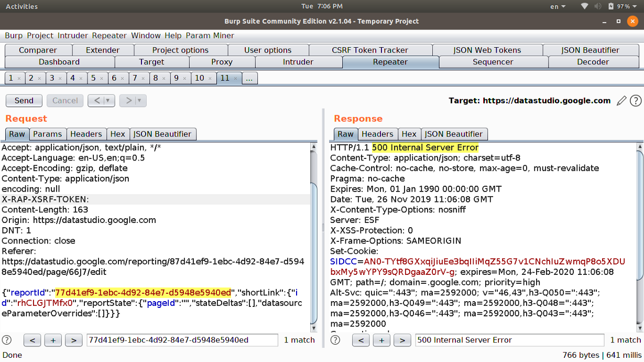Close repeater tab 11
This screenshot has width=644, height=362.
[235, 79]
